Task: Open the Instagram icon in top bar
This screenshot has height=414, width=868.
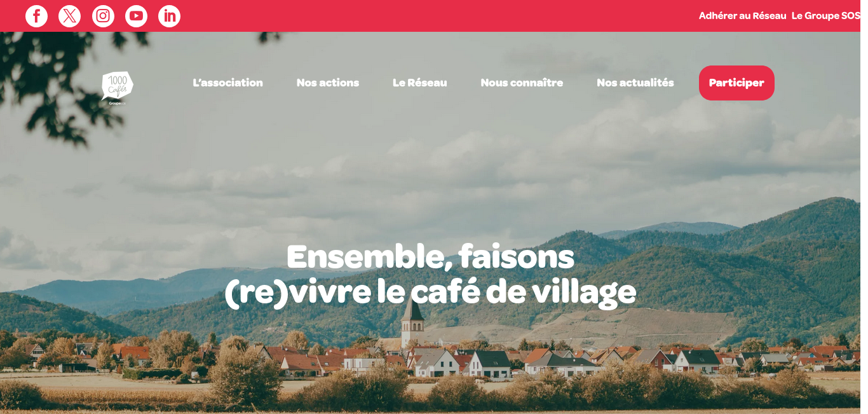Action: coord(103,16)
